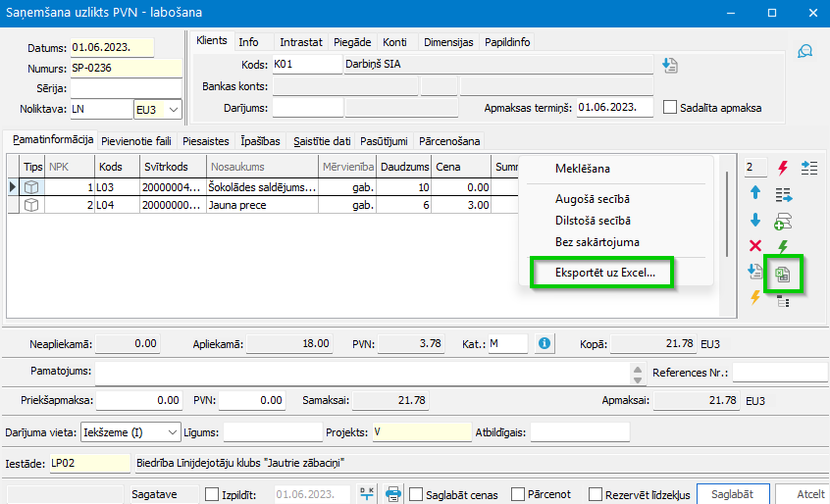
Task: Click the Excel export icon
Action: pos(782,274)
